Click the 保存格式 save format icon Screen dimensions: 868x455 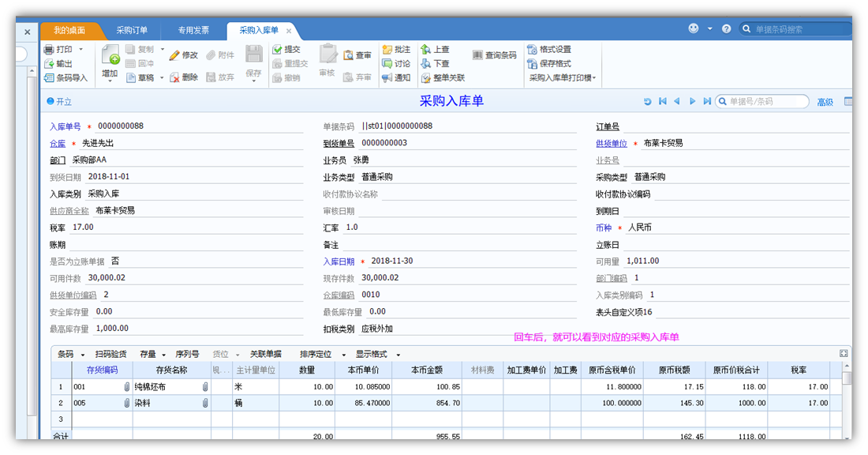pos(532,64)
